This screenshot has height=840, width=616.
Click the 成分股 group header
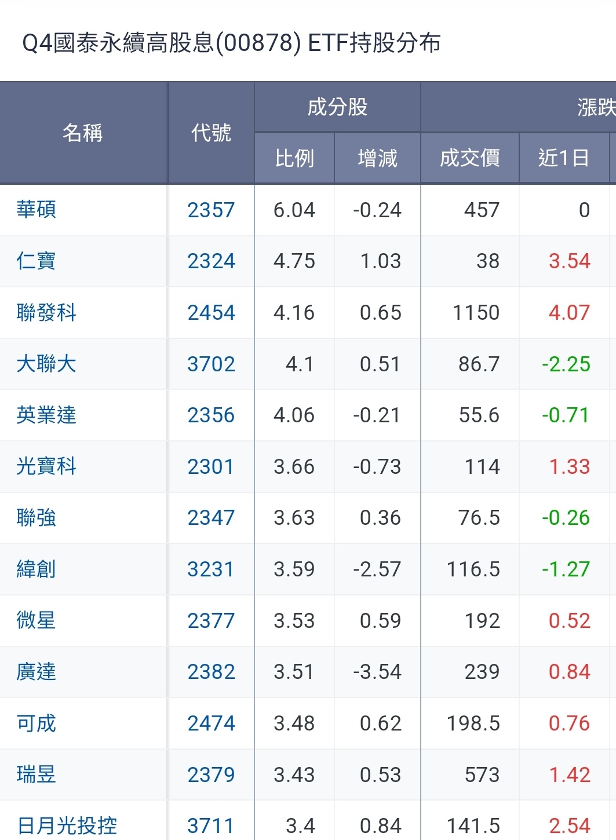click(337, 107)
